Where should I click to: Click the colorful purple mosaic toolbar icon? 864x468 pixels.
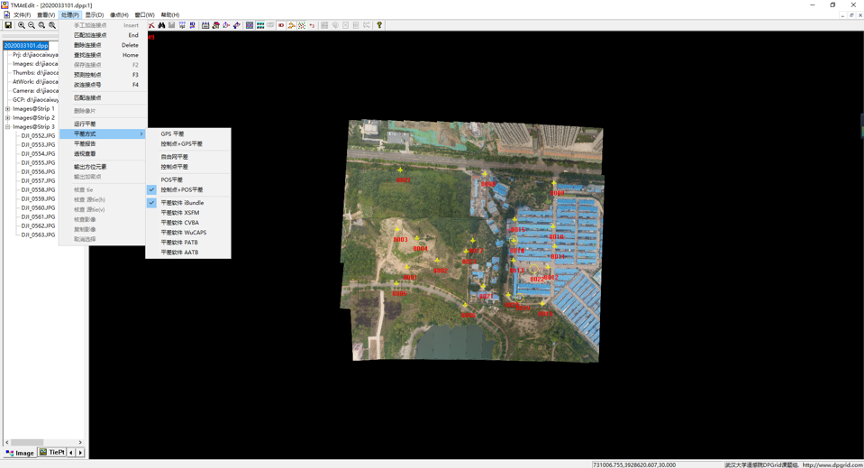pos(250,25)
